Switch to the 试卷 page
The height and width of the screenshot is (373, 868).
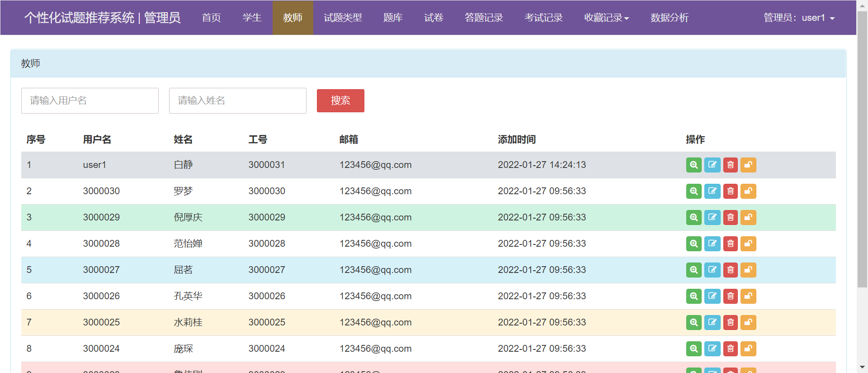coord(434,18)
